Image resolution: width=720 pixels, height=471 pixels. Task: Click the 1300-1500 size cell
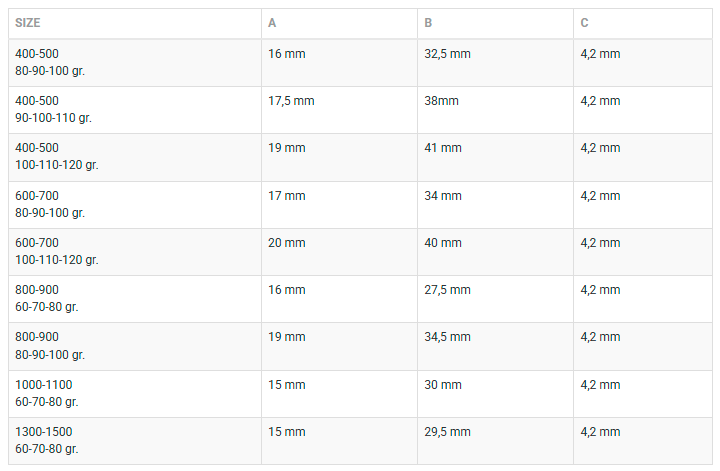[x=46, y=440]
